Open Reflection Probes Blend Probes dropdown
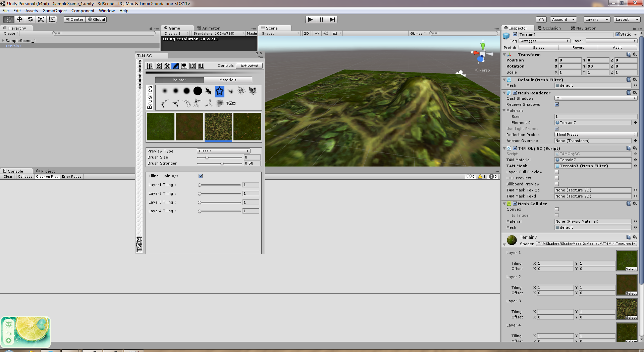This screenshot has height=352, width=644. [596, 135]
